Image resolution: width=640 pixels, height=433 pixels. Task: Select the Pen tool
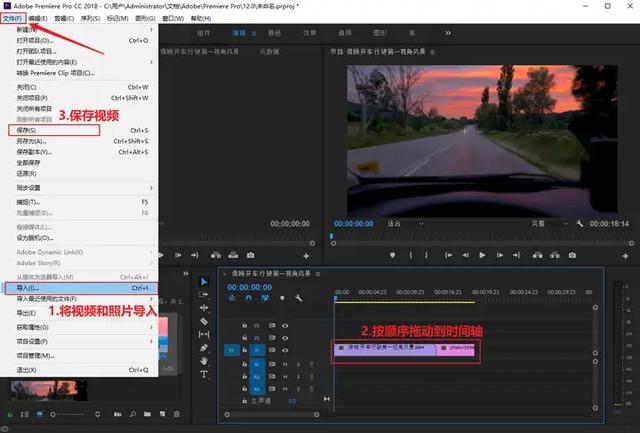pyautogui.click(x=204, y=348)
